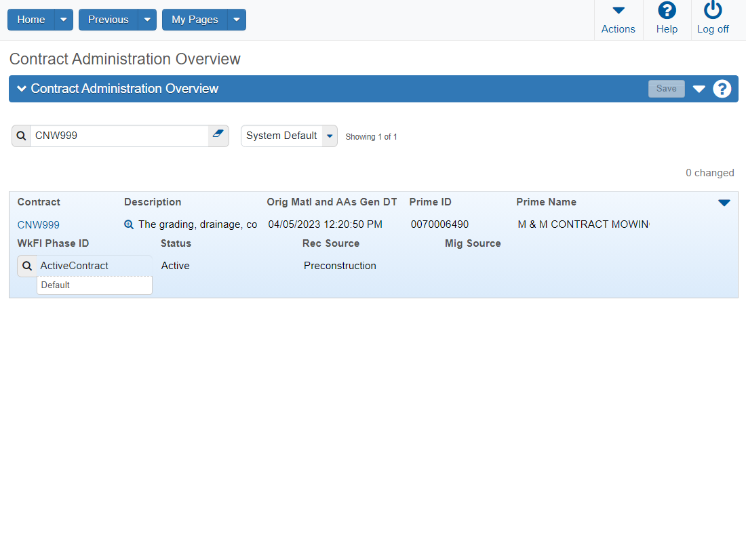Viewport: 746px width, 560px height.
Task: Click the Prime Name column header
Action: pyautogui.click(x=546, y=202)
